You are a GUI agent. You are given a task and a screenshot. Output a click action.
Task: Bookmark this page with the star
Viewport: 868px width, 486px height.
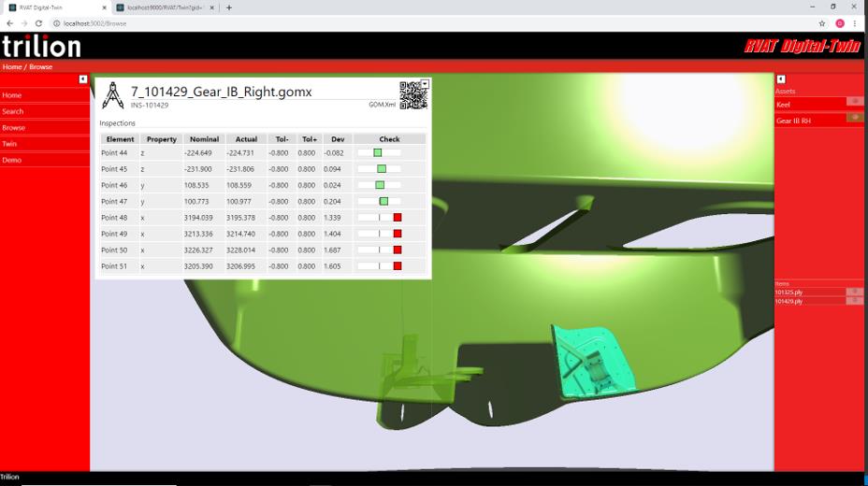click(822, 23)
